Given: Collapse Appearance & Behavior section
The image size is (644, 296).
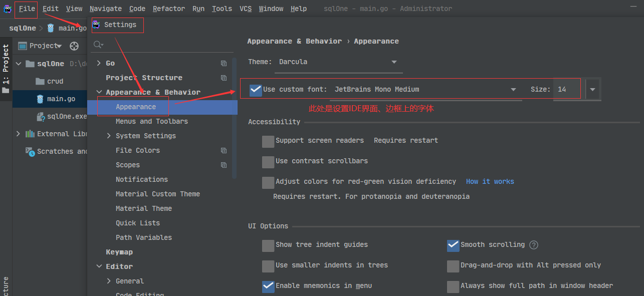Looking at the screenshot, I should (99, 93).
